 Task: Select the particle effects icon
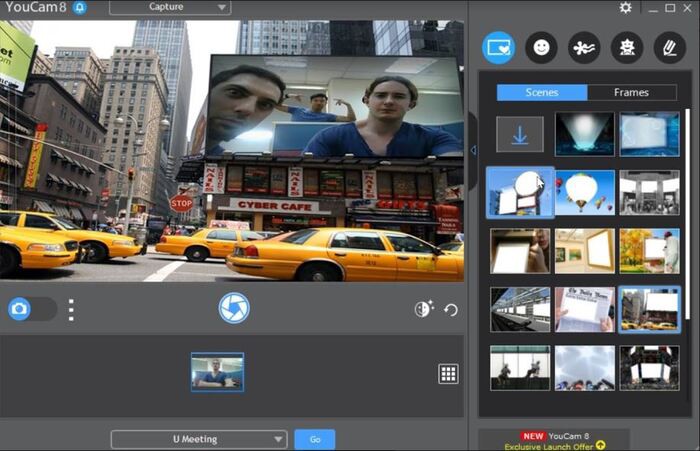pos(584,47)
